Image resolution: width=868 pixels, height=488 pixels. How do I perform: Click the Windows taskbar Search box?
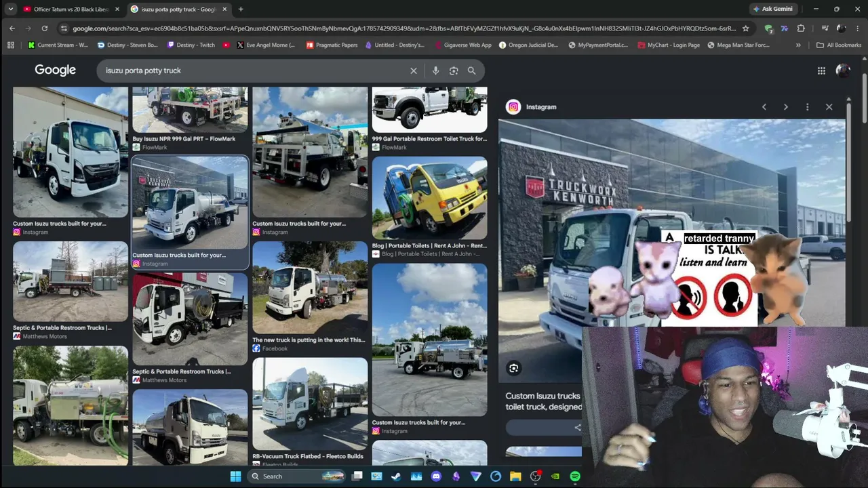[297, 476]
